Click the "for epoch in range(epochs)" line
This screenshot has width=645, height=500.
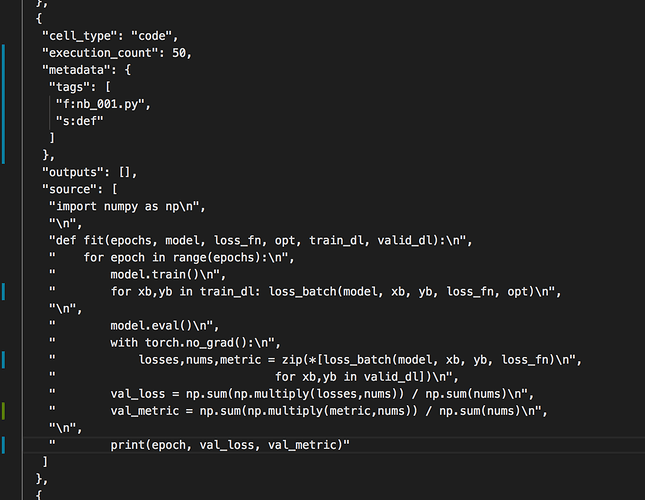[180, 257]
